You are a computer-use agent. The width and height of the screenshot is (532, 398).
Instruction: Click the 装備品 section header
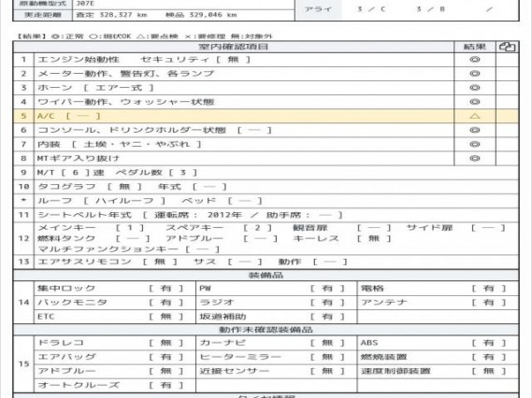point(266,275)
